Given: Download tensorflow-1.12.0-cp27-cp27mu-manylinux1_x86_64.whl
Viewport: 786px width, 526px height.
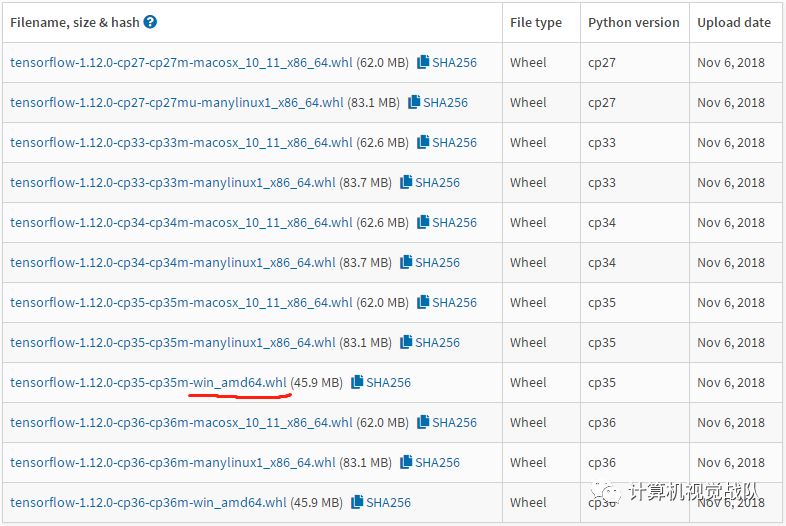Looking at the screenshot, I should tap(177, 103).
